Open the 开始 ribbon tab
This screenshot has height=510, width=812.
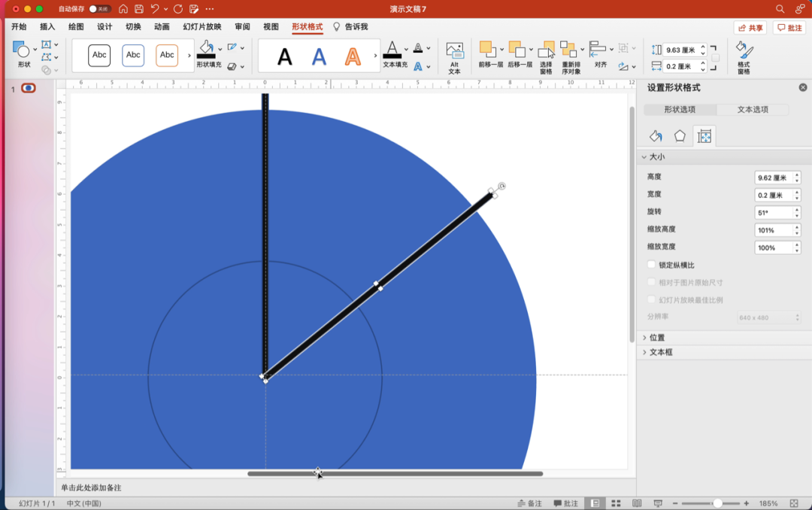19,26
